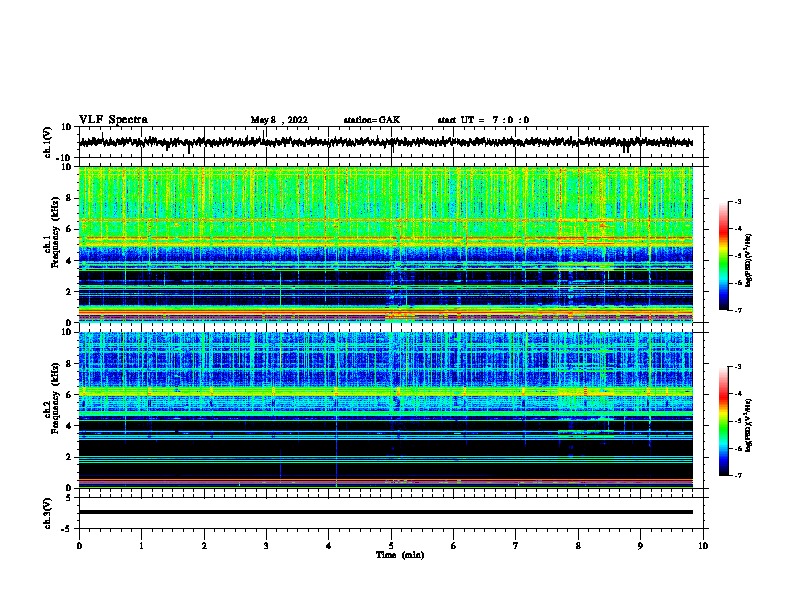This screenshot has height=612, width=792.
Task: Click time axis tick label "3"
Action: click(x=266, y=546)
